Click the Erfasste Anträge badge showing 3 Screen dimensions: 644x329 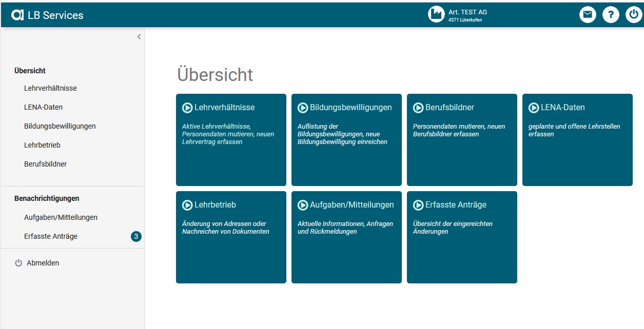tap(136, 236)
